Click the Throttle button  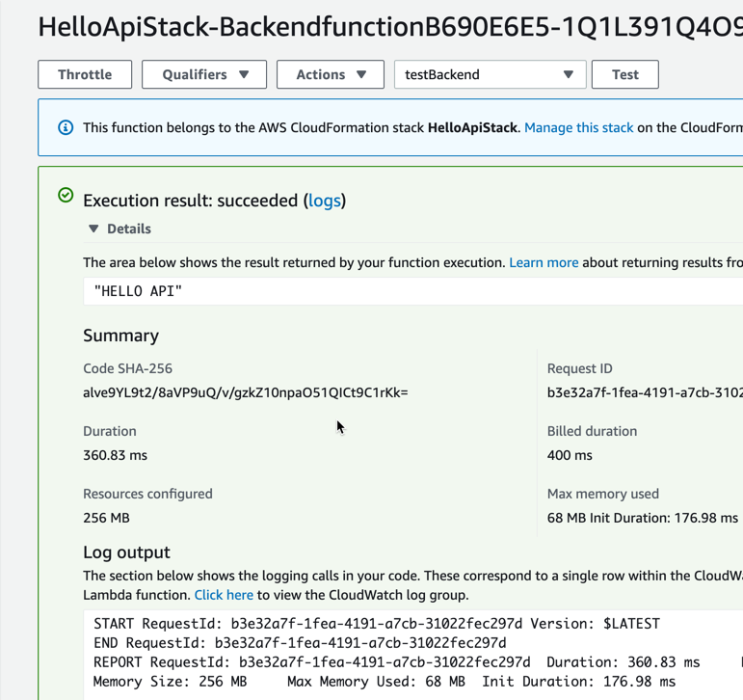pos(85,74)
